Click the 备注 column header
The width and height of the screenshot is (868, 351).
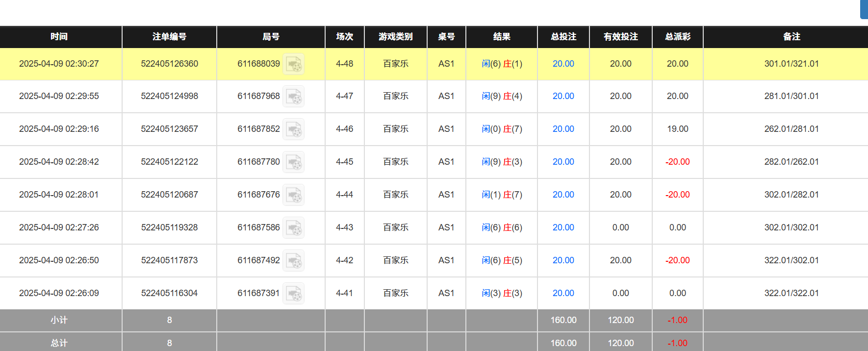click(791, 37)
